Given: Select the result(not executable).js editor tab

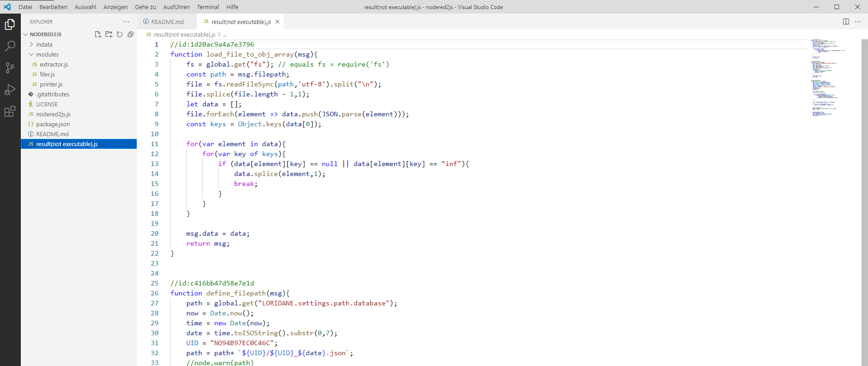Looking at the screenshot, I should tap(240, 22).
